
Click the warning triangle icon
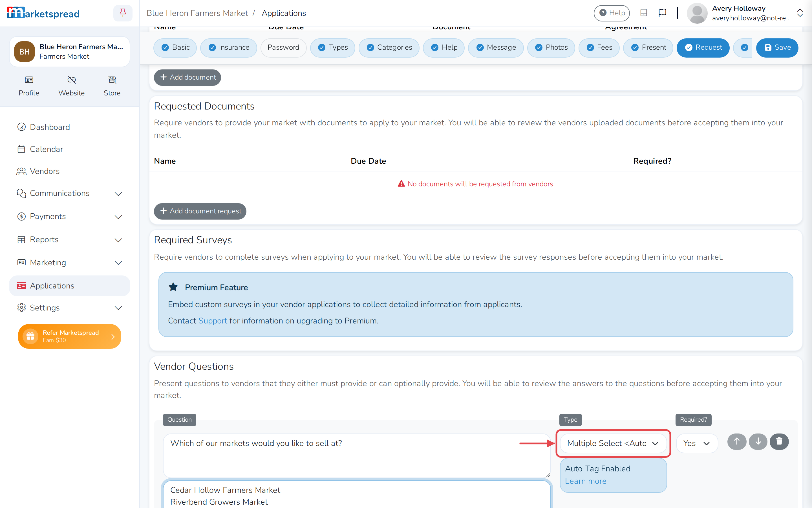(x=401, y=184)
